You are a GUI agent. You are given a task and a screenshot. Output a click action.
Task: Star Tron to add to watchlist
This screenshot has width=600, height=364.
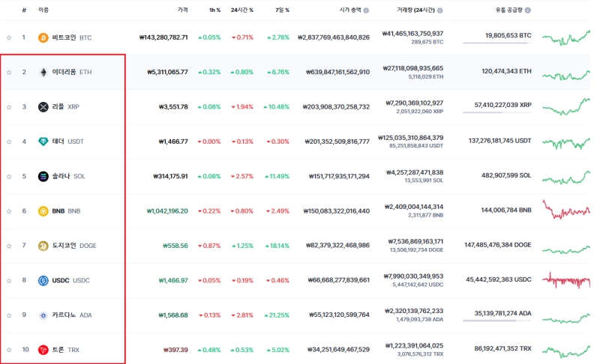(9, 350)
